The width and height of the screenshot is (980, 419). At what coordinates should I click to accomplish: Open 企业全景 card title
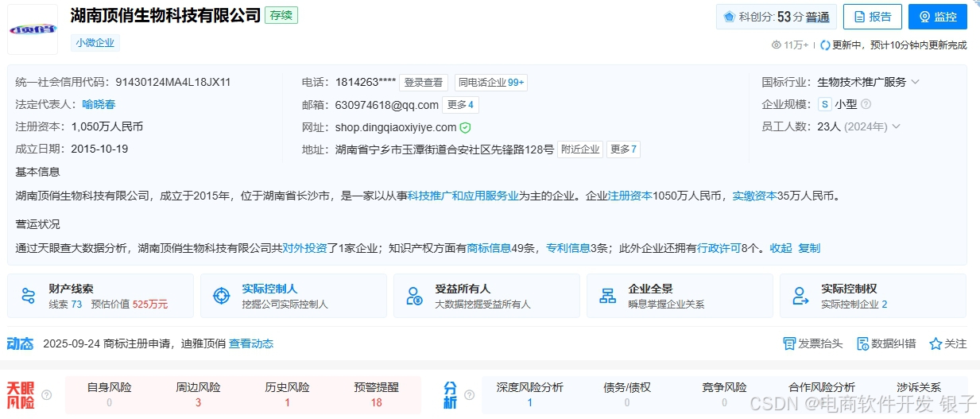coord(650,289)
